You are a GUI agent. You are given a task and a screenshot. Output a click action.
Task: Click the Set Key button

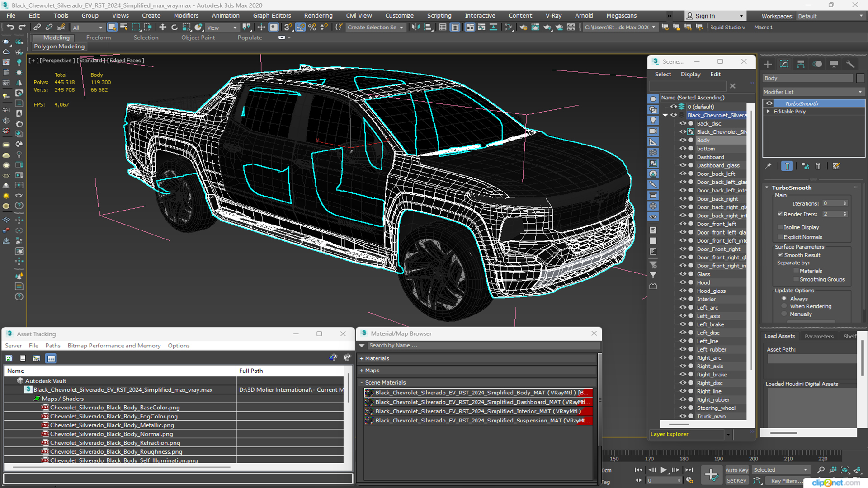[x=736, y=481]
